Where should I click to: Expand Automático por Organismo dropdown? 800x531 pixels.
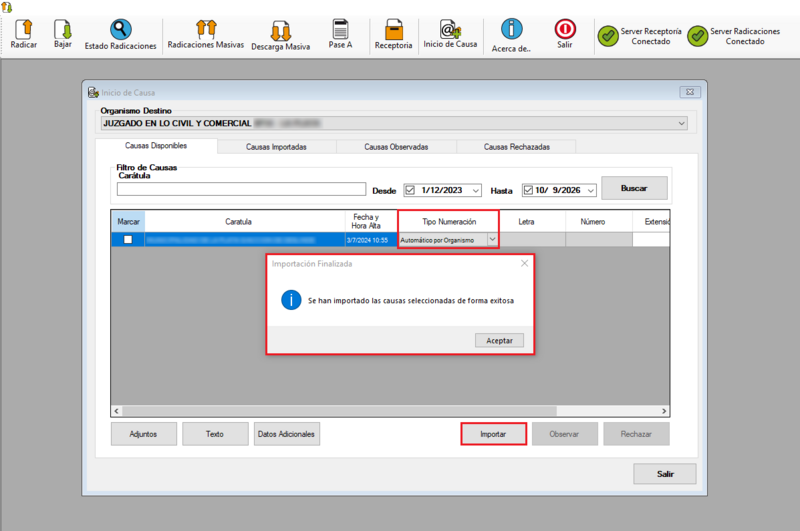[x=492, y=239]
